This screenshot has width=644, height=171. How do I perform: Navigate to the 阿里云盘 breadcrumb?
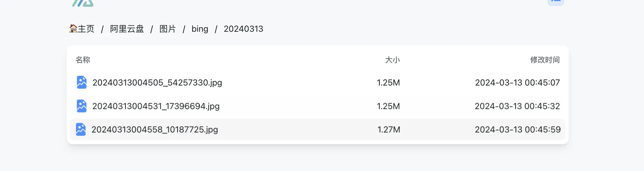click(x=127, y=29)
